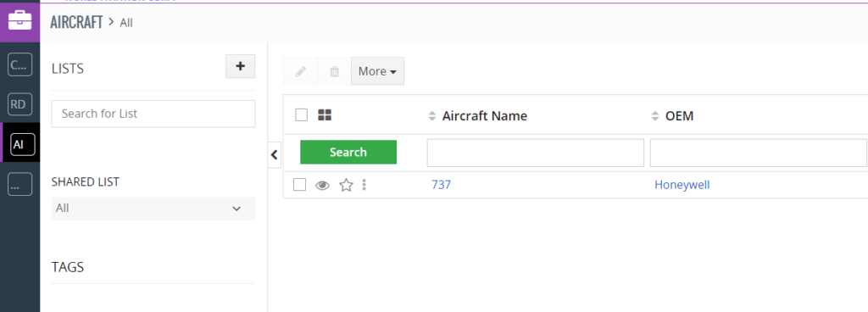The width and height of the screenshot is (868, 312).
Task: Expand the Shared List All dropdown
Action: [x=153, y=209]
